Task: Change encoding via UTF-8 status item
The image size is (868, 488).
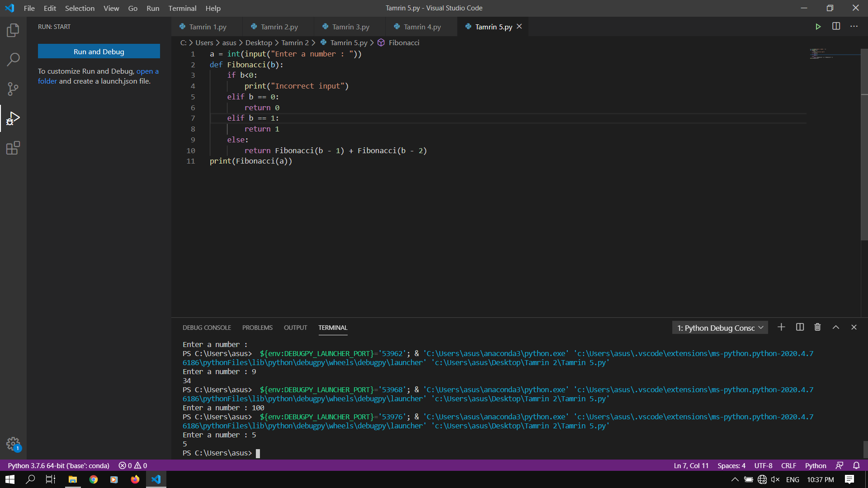Action: point(763,465)
